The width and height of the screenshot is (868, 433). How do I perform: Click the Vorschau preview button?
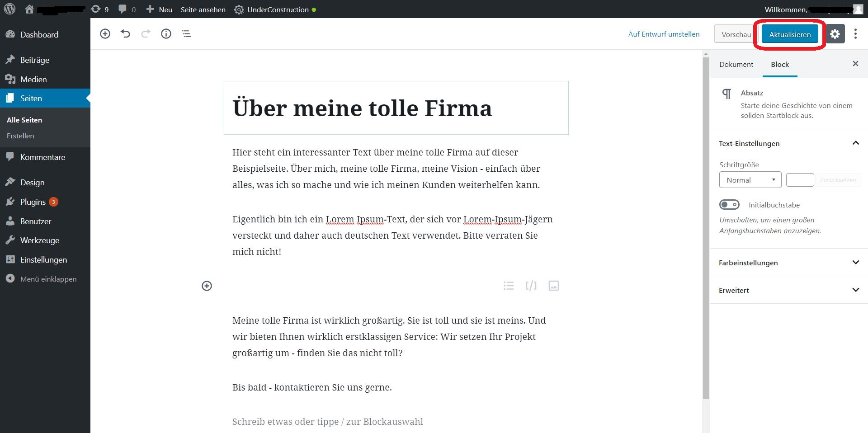[736, 34]
